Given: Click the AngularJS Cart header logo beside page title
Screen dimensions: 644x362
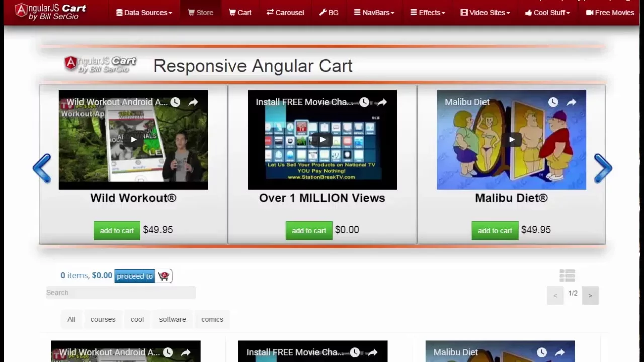Looking at the screenshot, I should tap(100, 65).
